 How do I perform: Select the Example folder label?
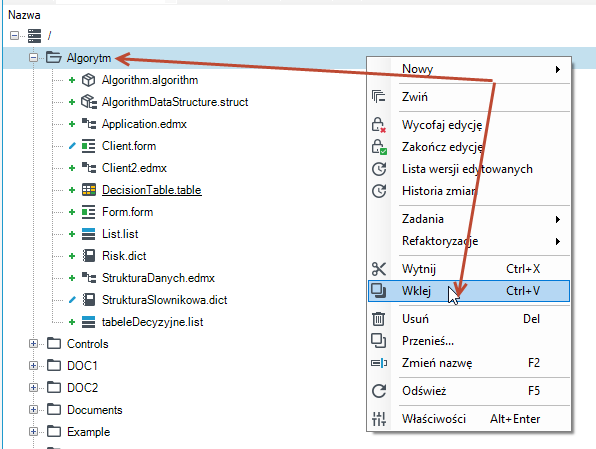coord(89,432)
